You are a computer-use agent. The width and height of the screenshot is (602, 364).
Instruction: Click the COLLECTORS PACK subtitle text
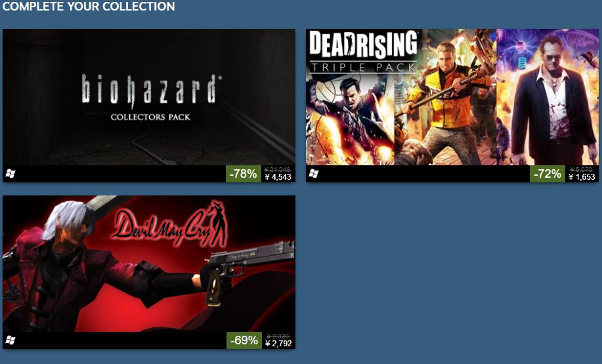pyautogui.click(x=150, y=117)
